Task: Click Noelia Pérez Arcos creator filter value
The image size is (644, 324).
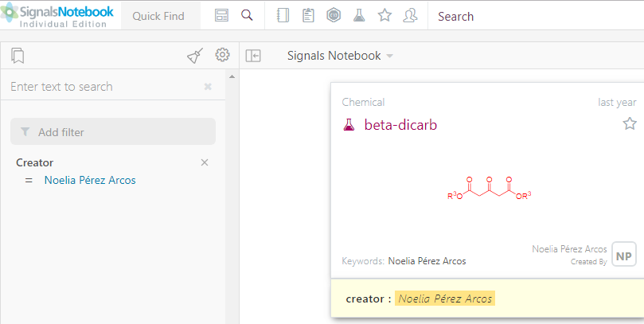Action: tap(90, 180)
